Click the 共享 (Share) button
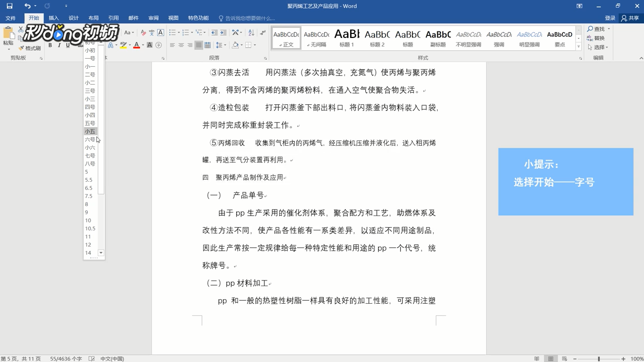 pyautogui.click(x=631, y=18)
